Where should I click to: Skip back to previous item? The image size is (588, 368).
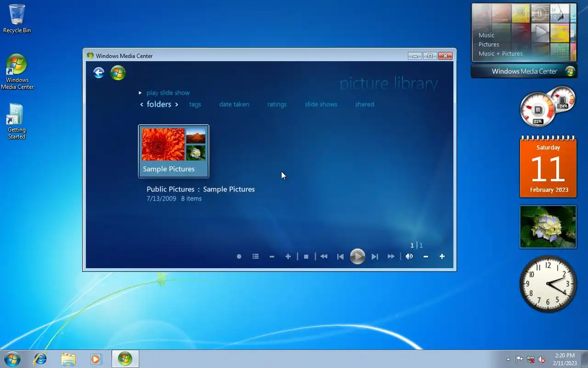(340, 257)
